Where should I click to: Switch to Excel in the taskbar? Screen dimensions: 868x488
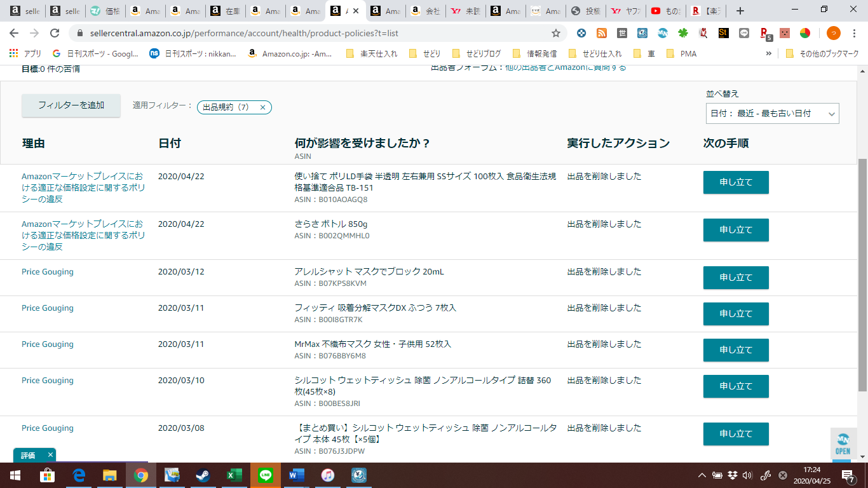pos(234,475)
